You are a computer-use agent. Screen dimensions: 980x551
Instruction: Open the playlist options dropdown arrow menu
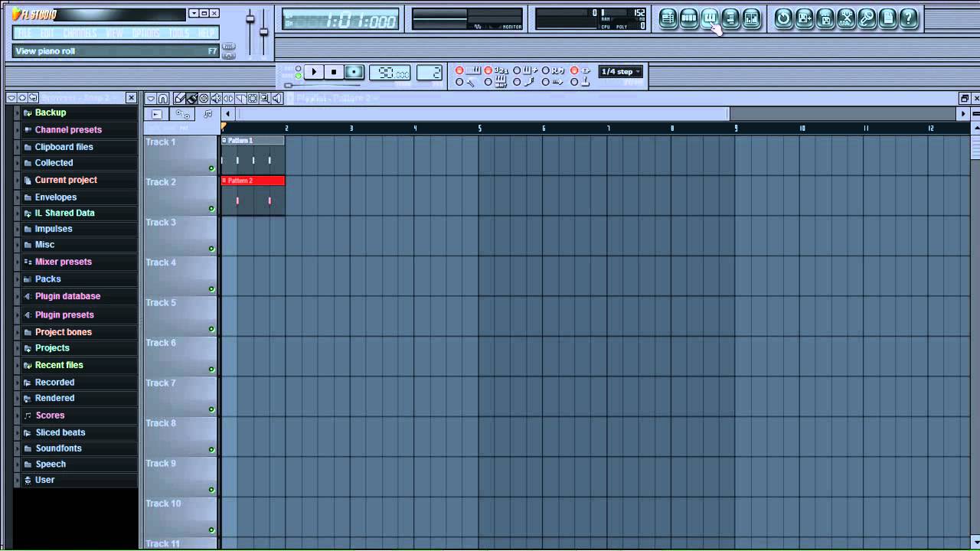coord(151,98)
